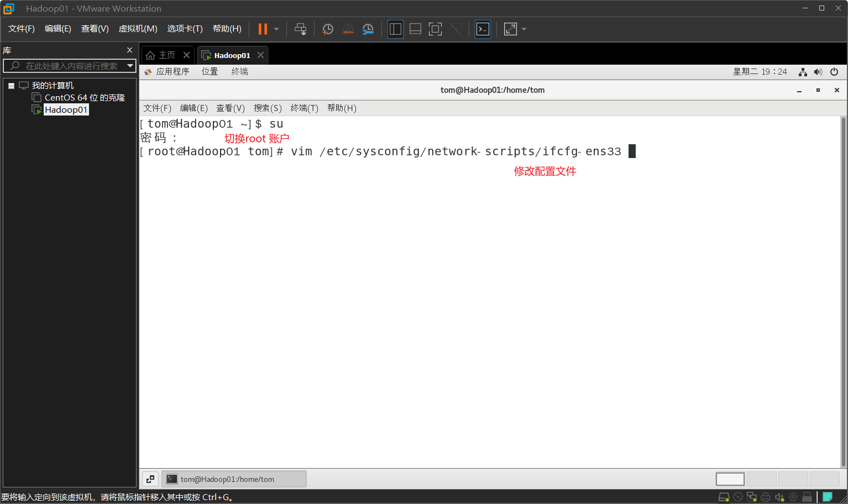Switch to the fourth workspace in the switcher
The width and height of the screenshot is (848, 504).
[x=824, y=479]
